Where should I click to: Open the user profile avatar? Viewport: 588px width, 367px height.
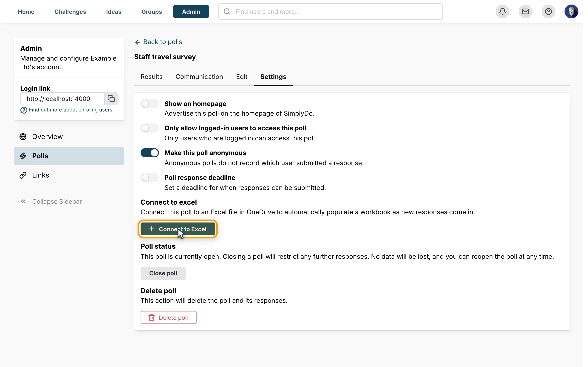click(x=571, y=11)
